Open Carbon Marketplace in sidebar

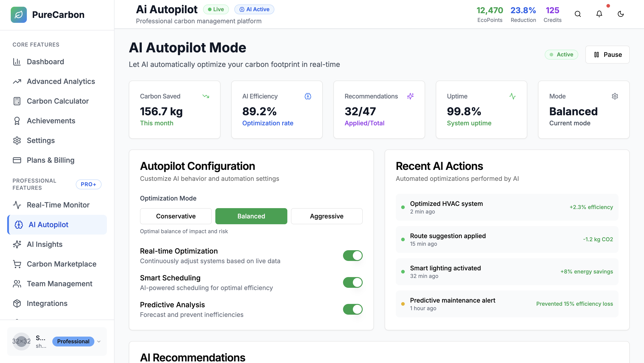61,264
